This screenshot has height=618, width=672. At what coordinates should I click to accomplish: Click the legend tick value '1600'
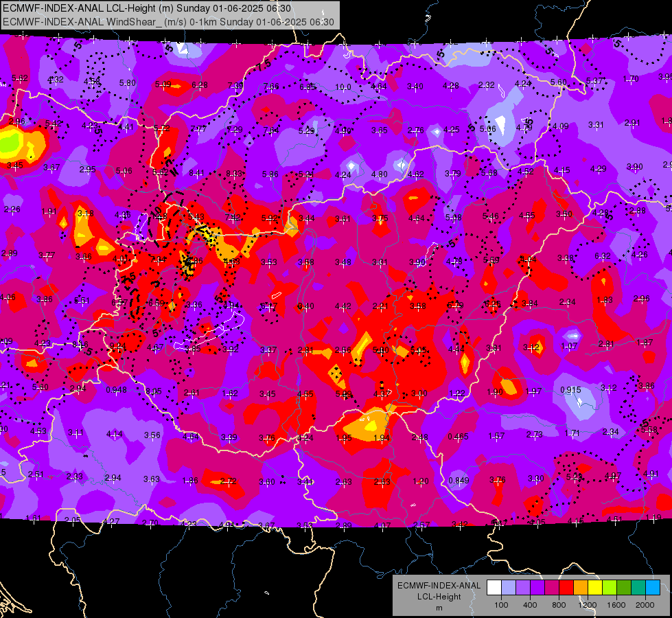pos(616,605)
